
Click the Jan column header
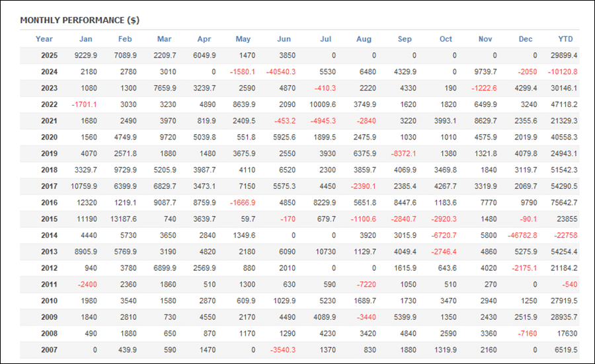tap(86, 39)
